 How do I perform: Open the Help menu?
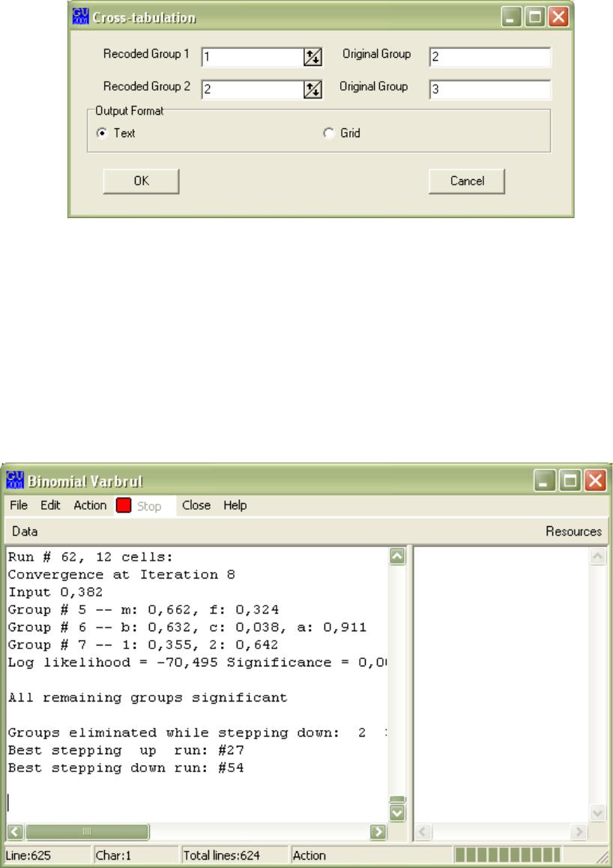(x=235, y=506)
